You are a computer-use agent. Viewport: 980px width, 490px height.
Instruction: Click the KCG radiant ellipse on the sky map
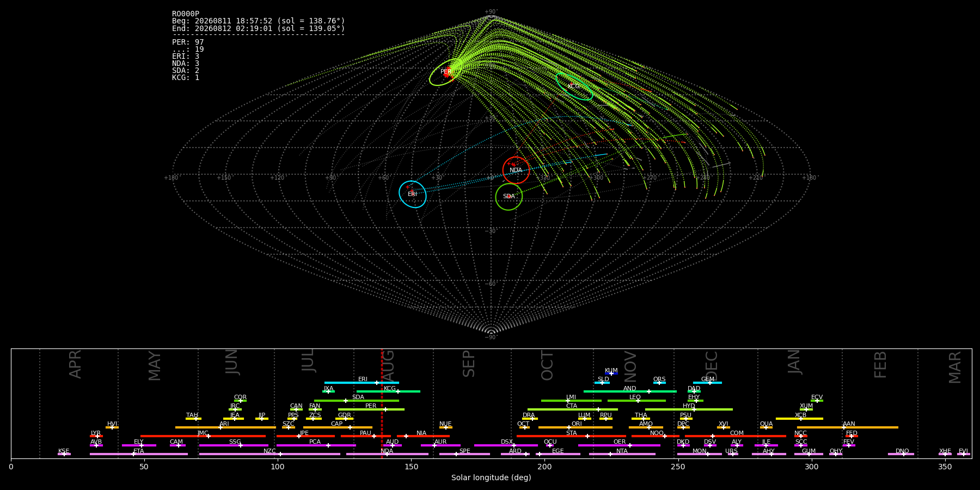[x=574, y=86]
